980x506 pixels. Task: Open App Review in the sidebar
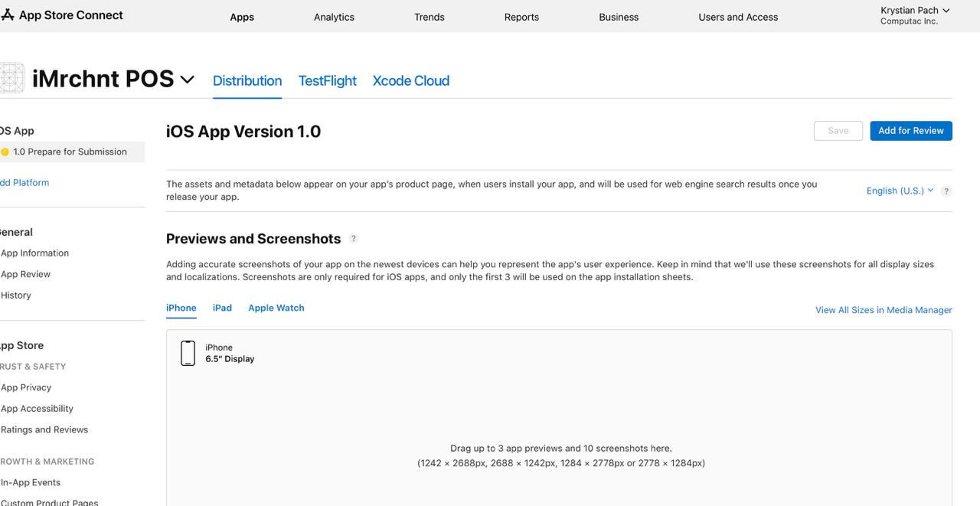(x=25, y=274)
